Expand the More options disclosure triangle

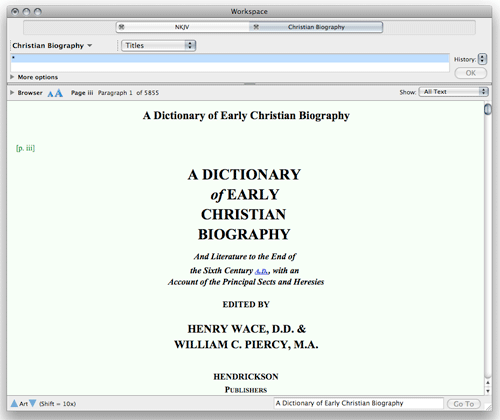tap(12, 77)
